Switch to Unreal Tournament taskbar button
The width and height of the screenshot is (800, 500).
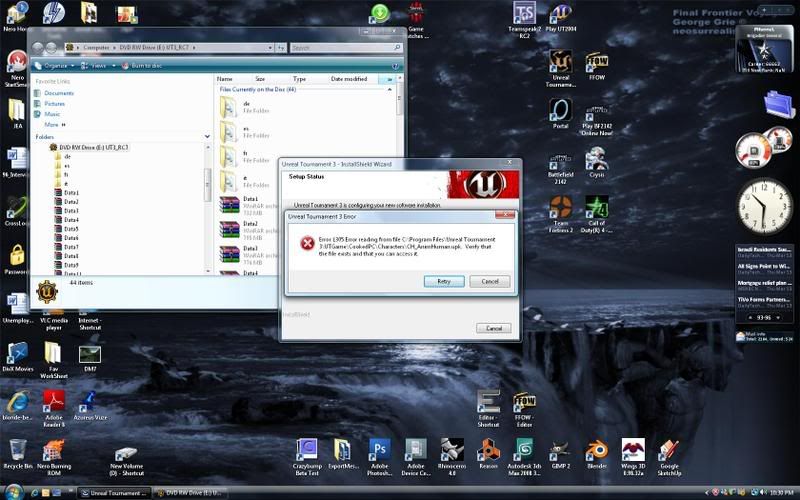click(114, 493)
